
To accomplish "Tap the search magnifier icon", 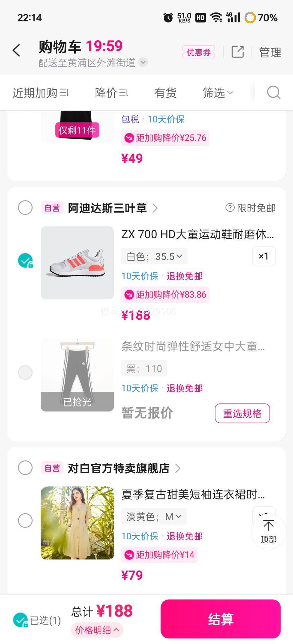I will pos(274,93).
